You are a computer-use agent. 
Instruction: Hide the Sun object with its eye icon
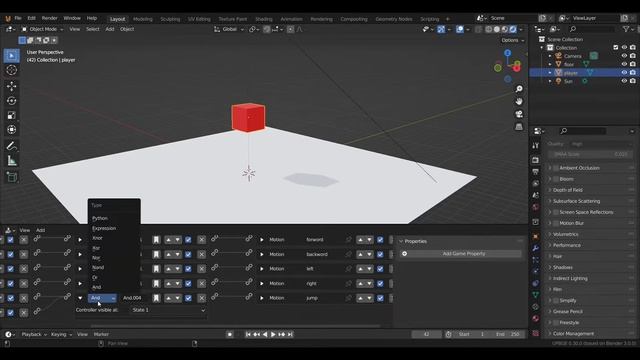click(x=624, y=81)
